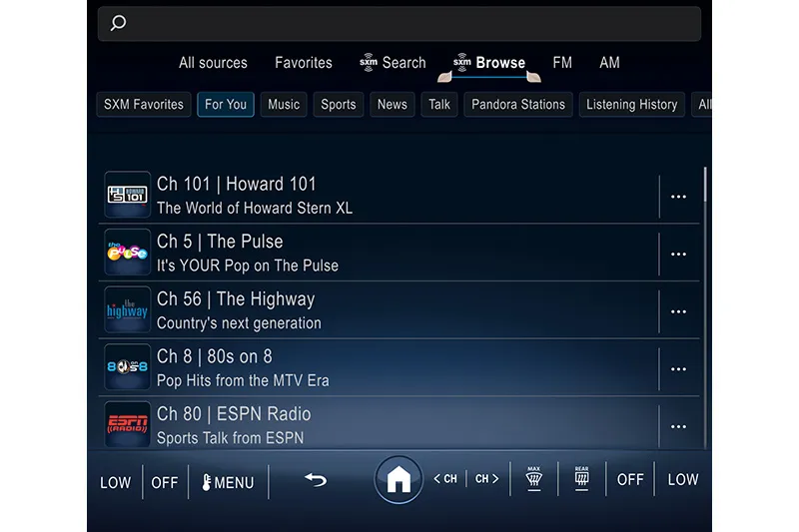Tap the back arrow icon
The height and width of the screenshot is (532, 799).
(316, 480)
